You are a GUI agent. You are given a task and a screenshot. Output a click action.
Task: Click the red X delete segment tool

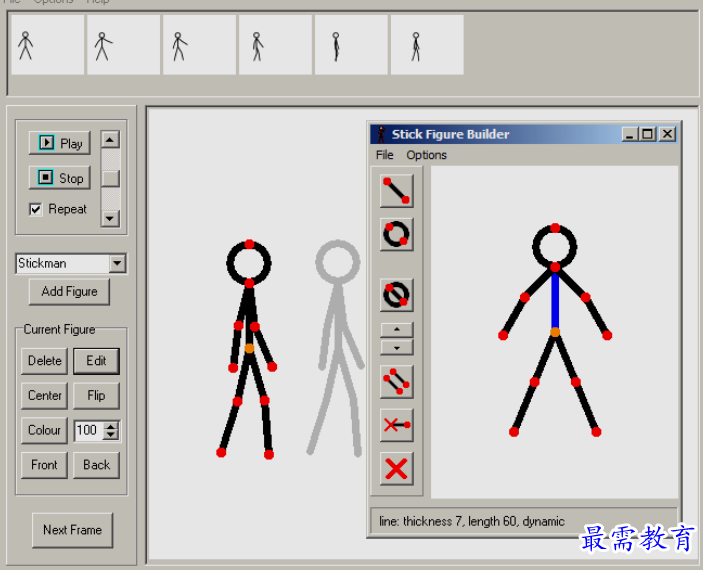click(396, 469)
